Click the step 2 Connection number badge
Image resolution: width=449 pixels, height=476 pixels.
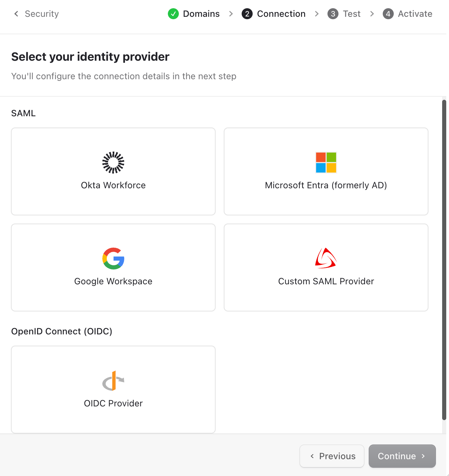point(247,14)
